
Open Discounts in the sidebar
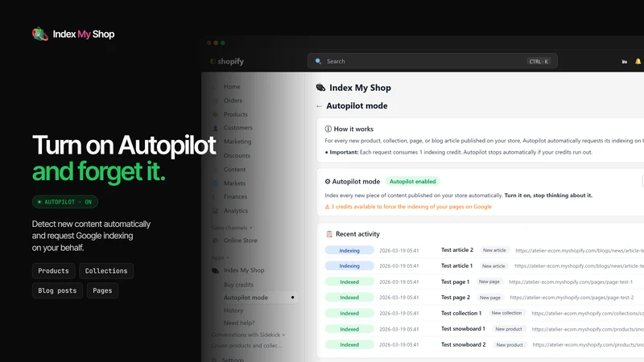(237, 155)
